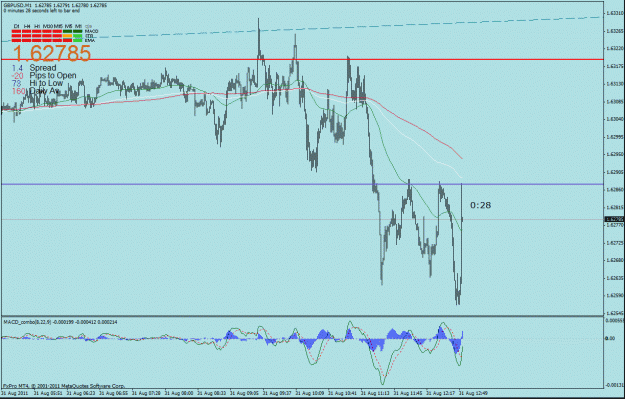Click the red D1 MACD cell
This screenshot has width=625, height=399.
[16, 31]
